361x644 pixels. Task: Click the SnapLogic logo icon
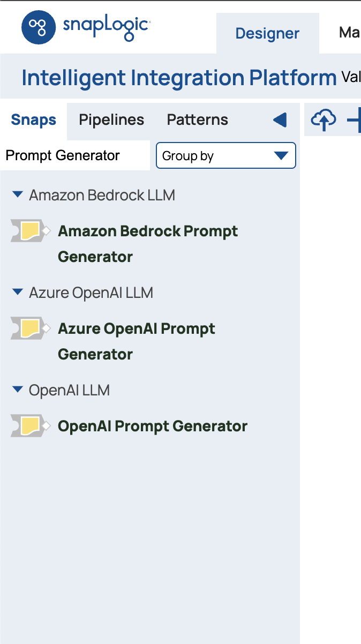click(39, 27)
